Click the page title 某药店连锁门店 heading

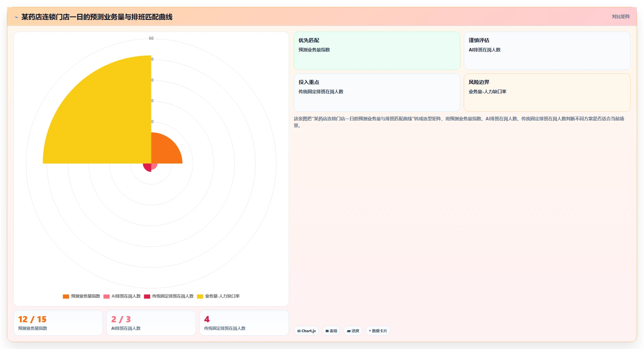coord(97,17)
